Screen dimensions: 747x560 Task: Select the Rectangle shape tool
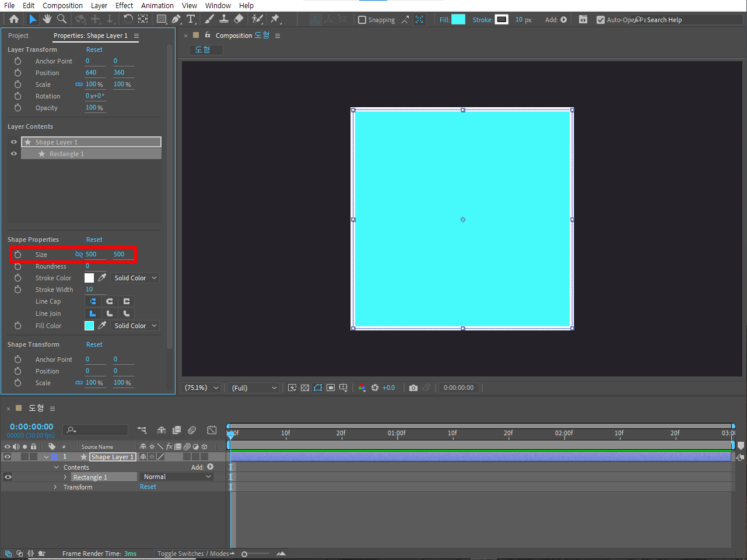click(x=162, y=19)
